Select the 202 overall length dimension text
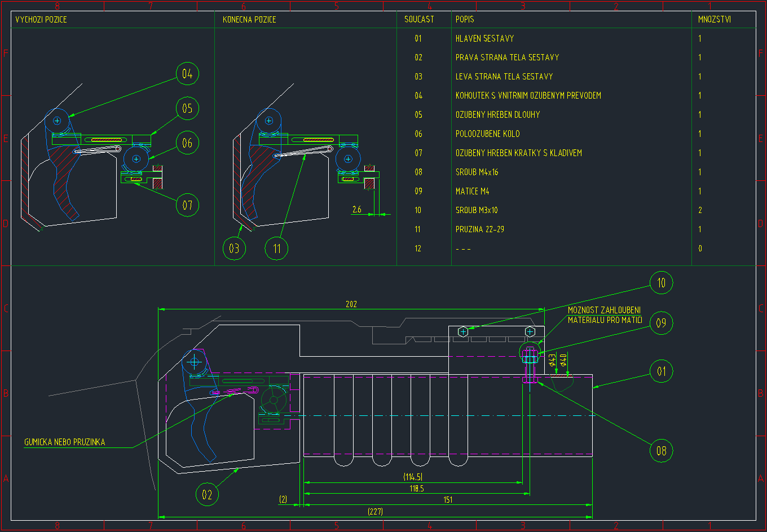Image resolution: width=767 pixels, height=532 pixels. (351, 304)
